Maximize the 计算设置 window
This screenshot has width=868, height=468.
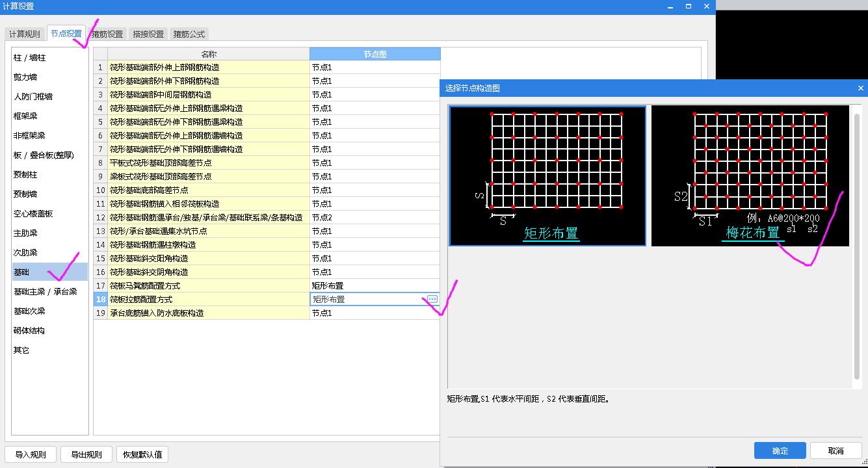(689, 6)
